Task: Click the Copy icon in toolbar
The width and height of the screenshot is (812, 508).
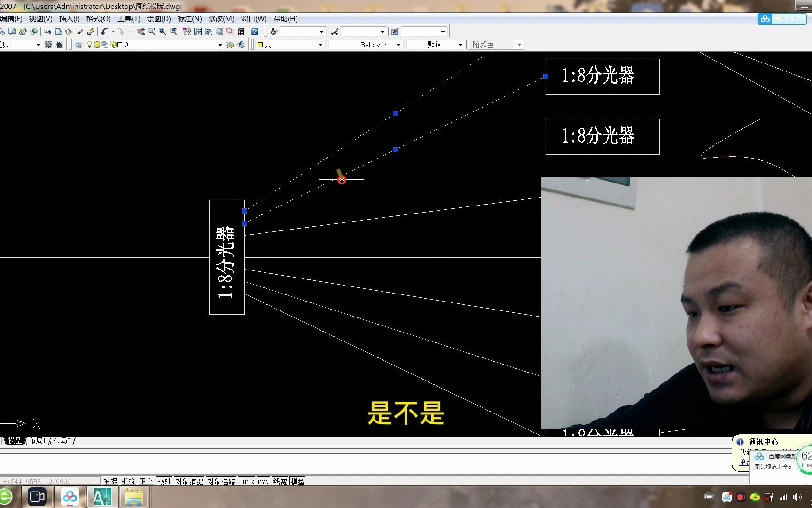Action: [58, 32]
